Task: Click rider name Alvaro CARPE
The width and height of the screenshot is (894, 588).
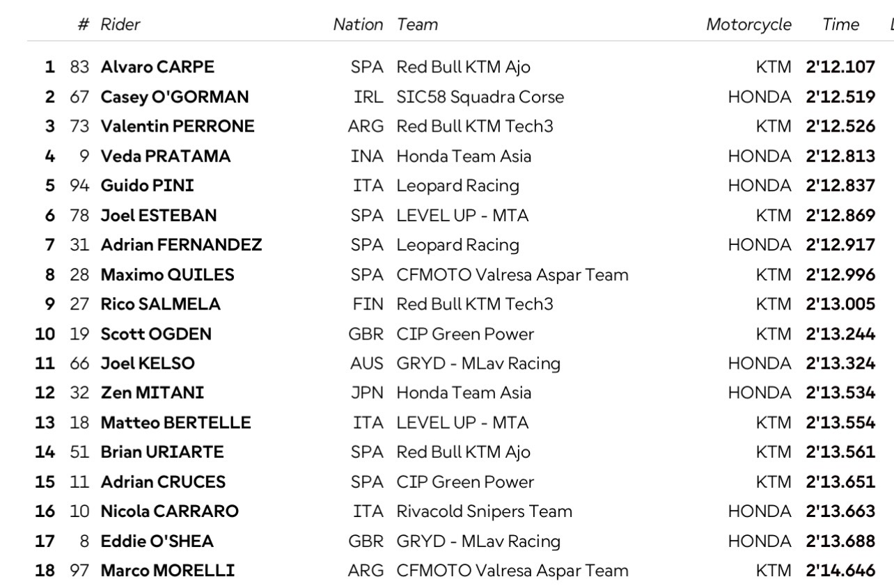Action: pos(157,67)
